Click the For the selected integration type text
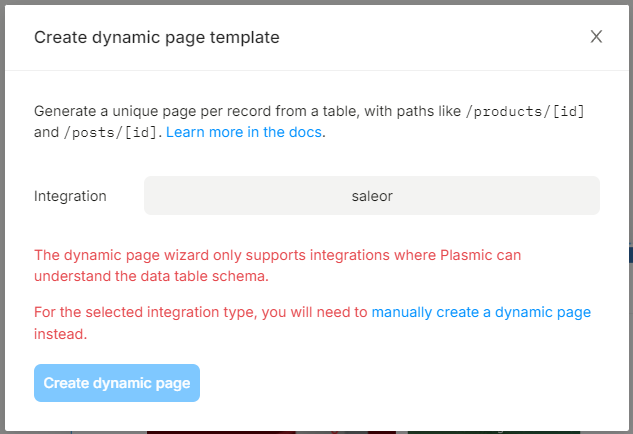Image resolution: width=633 pixels, height=434 pixels. [x=145, y=312]
